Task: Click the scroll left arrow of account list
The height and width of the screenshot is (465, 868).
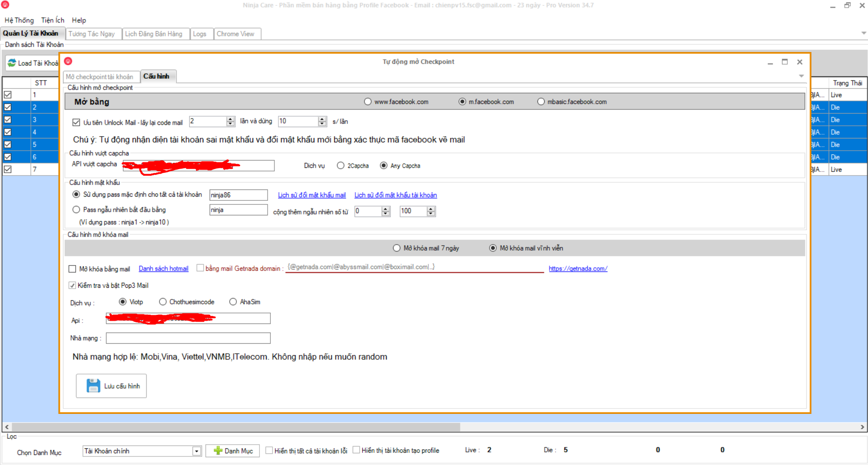Action: tap(7, 427)
